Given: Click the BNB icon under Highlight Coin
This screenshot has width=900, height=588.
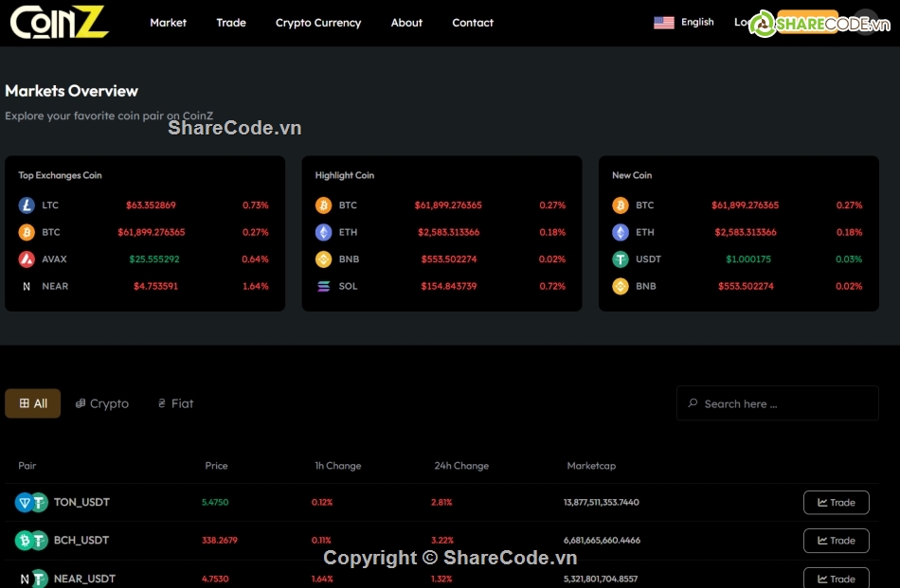Looking at the screenshot, I should point(322,258).
